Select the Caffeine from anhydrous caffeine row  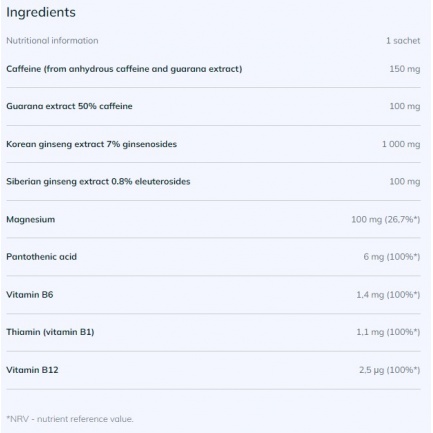coord(213,69)
